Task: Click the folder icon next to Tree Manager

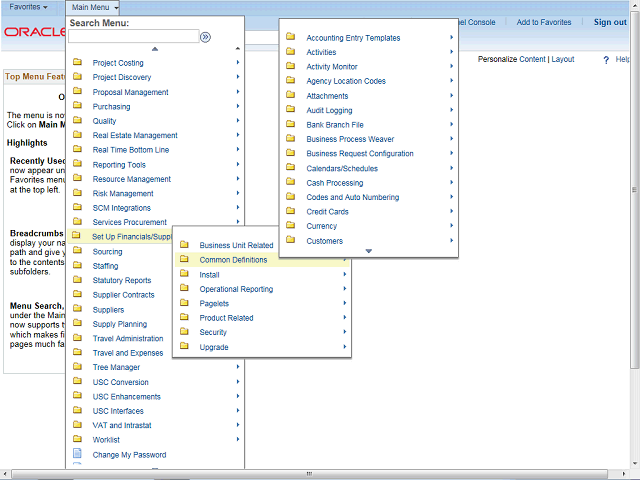Action: pos(77,367)
